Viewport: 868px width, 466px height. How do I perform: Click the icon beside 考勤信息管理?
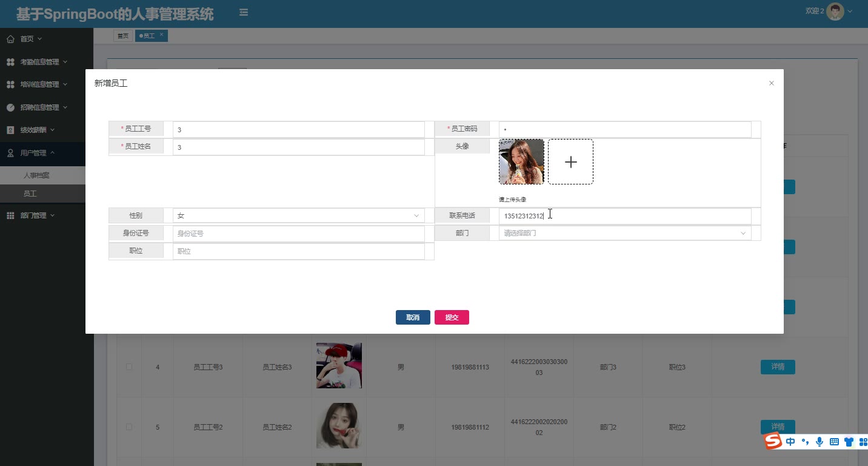10,62
